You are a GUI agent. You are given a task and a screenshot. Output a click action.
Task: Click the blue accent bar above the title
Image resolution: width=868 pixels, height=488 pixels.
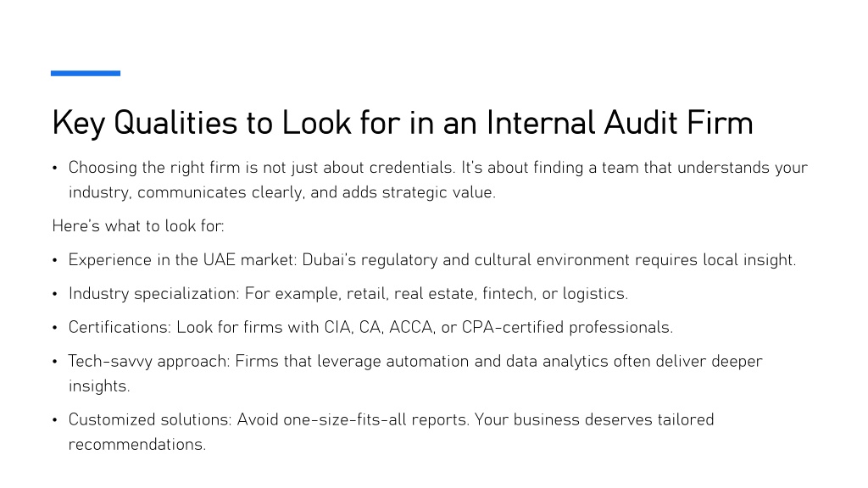click(86, 73)
